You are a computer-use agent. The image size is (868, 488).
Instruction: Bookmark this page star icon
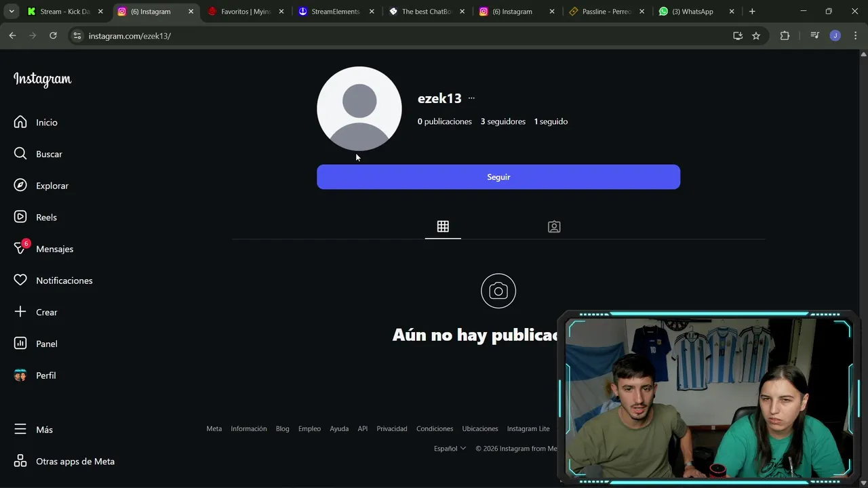coord(756,36)
